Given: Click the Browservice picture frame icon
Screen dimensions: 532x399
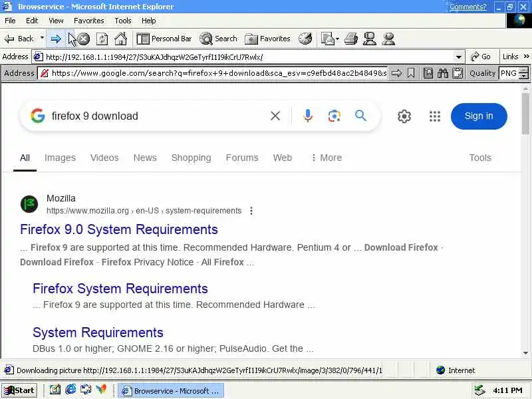Looking at the screenshot, I should click(x=428, y=73).
